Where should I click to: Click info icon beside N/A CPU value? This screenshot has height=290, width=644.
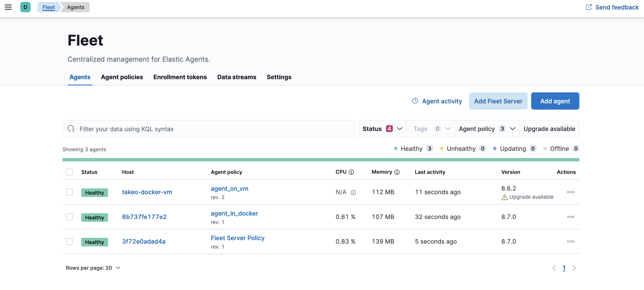point(353,192)
